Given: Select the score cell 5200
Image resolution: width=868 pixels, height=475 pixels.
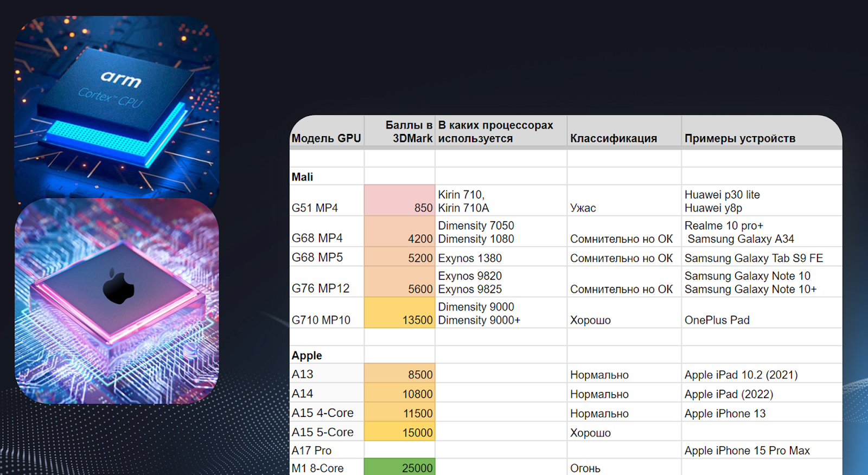Looking at the screenshot, I should pos(399,256).
